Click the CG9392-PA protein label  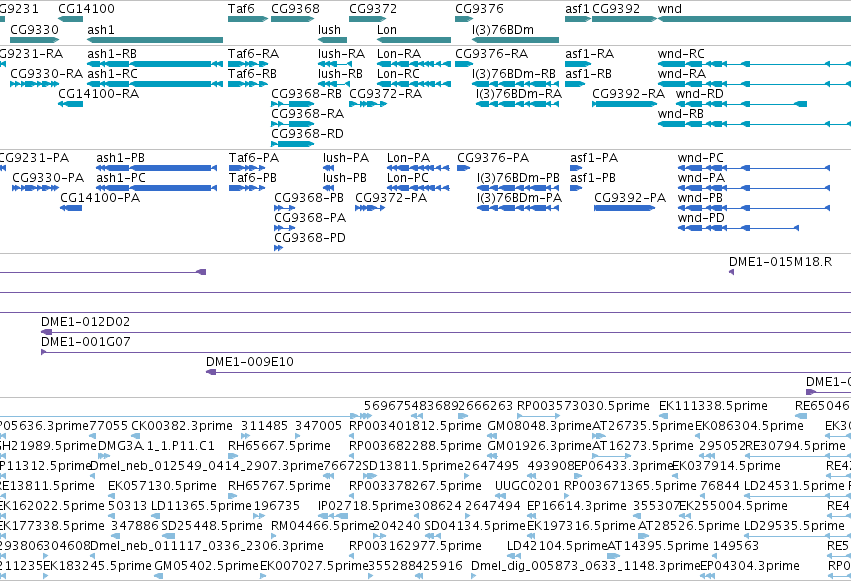click(630, 198)
